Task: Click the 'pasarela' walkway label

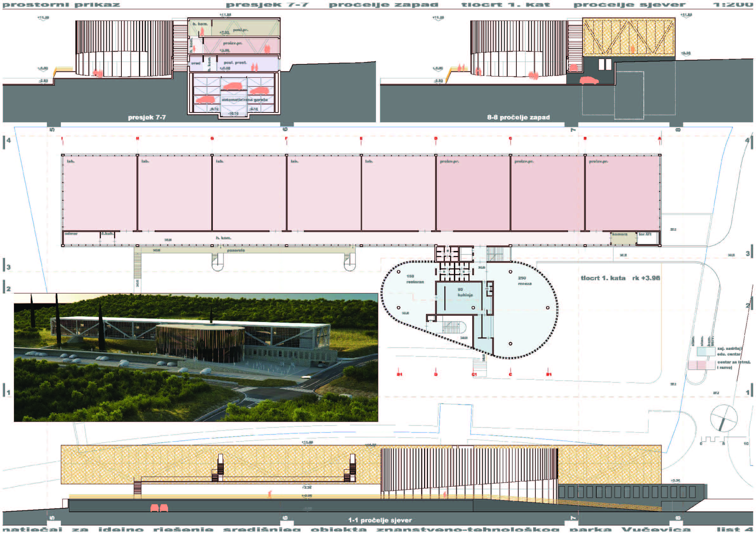Action: tap(236, 251)
